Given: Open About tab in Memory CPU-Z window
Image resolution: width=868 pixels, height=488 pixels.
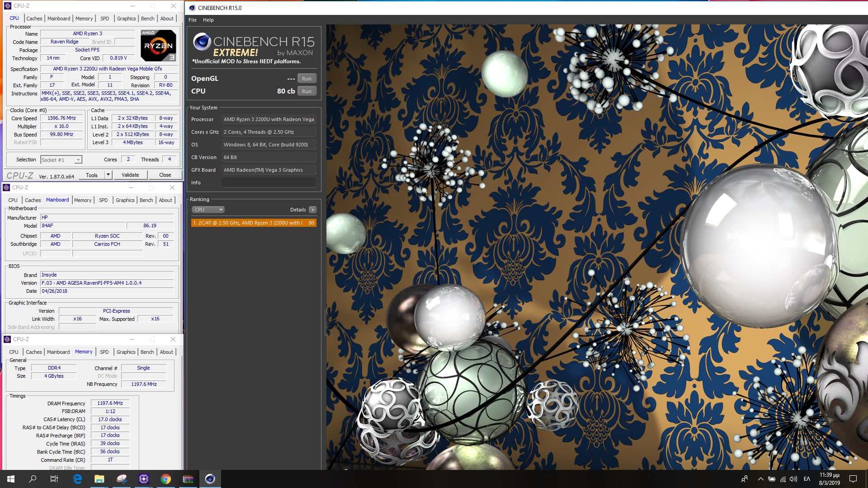Looking at the screenshot, I should [x=166, y=352].
